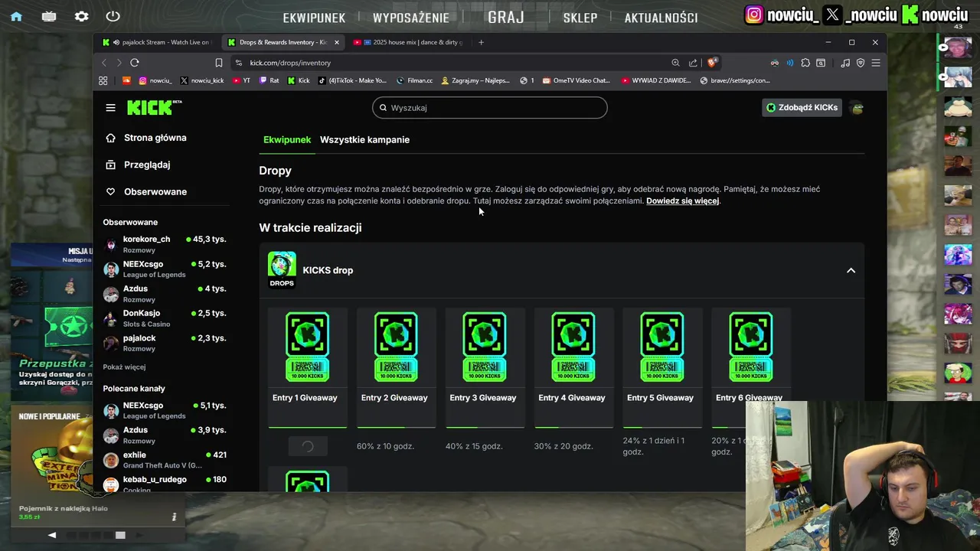Viewport: 980px width, 551px height.
Task: Open SKLEP game menu tab
Action: pos(580,18)
